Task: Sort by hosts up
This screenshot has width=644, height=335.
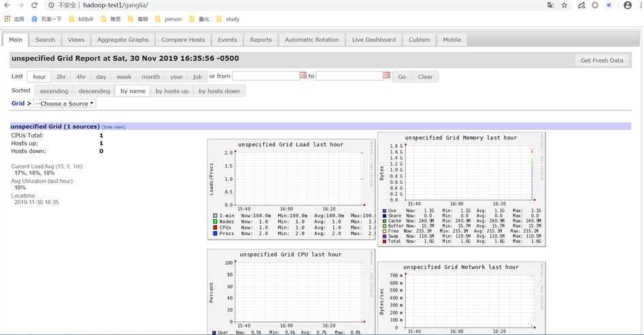Action: pyautogui.click(x=172, y=91)
